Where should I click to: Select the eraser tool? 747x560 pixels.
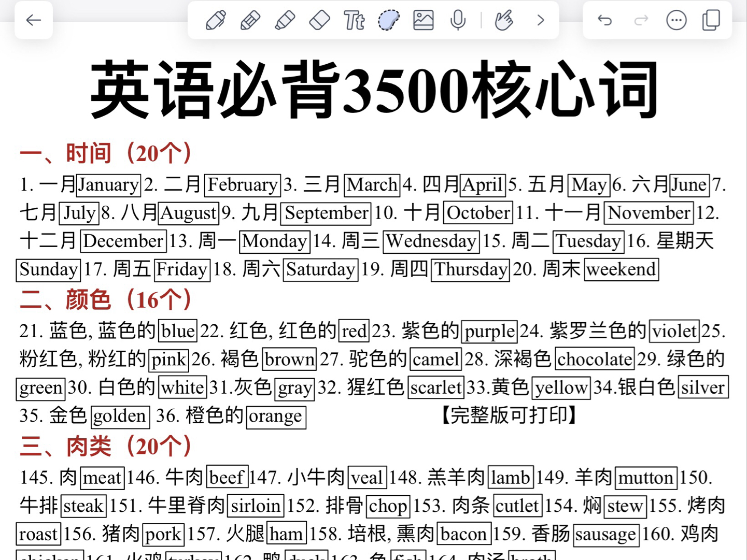pyautogui.click(x=319, y=21)
